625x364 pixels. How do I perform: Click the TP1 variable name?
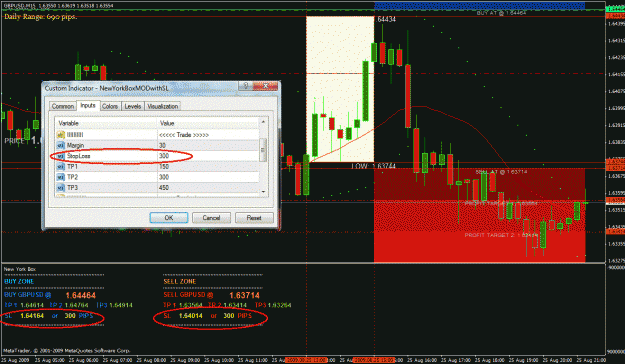72,167
